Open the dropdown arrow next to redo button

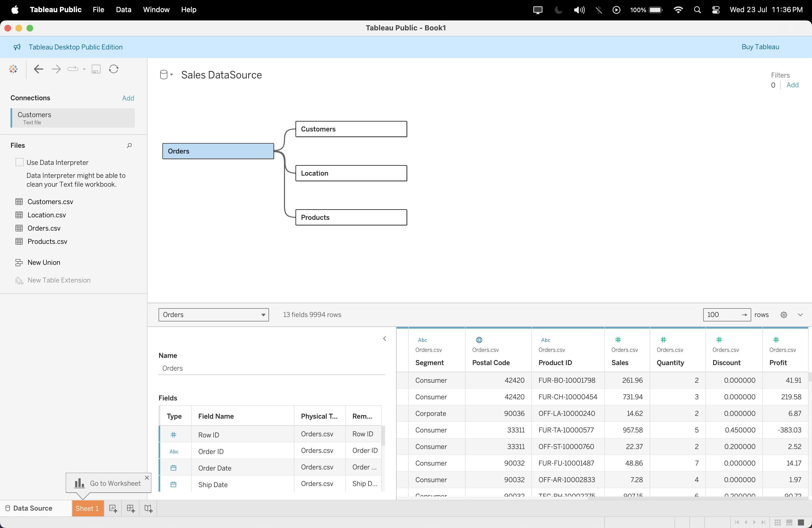[84, 69]
